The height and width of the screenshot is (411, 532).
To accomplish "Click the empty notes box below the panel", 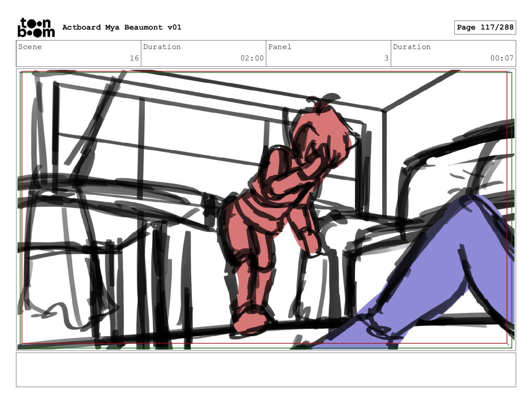I will [x=266, y=370].
